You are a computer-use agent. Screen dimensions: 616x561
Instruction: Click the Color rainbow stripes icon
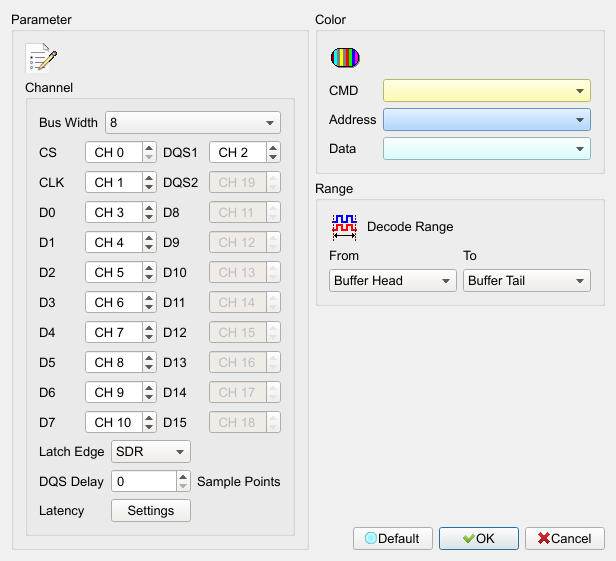click(x=345, y=58)
